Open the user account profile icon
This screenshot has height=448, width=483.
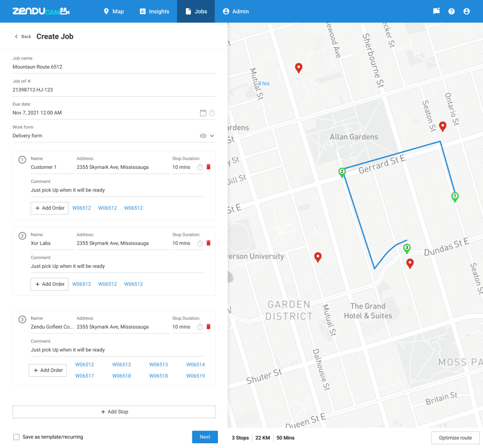466,11
